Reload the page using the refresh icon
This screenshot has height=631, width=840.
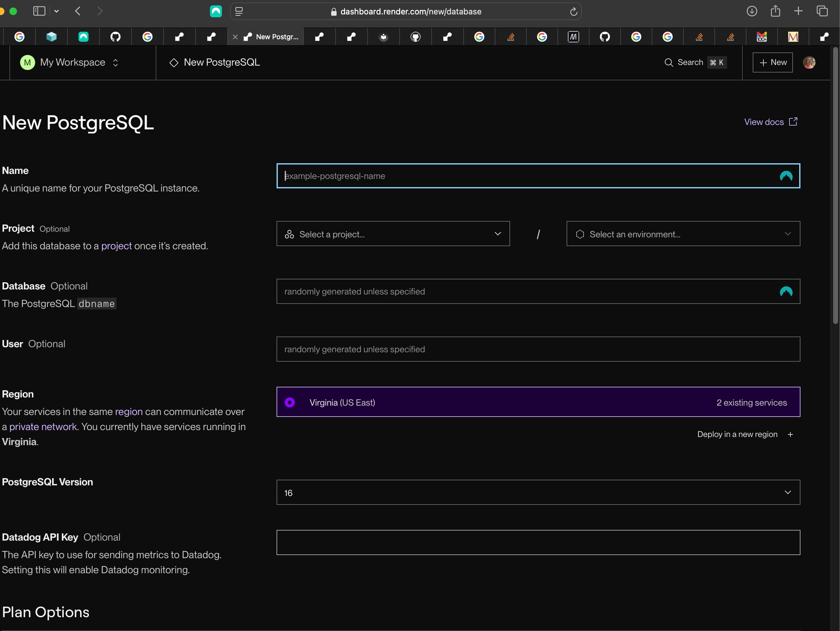[x=573, y=12]
